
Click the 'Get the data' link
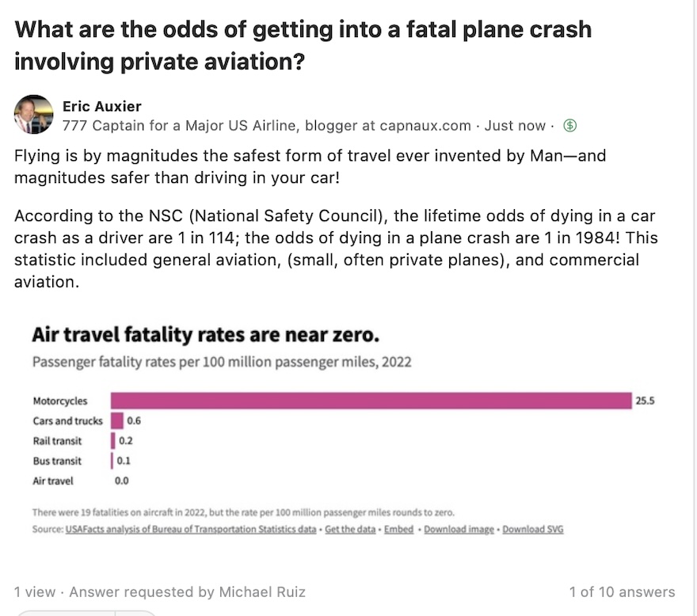pos(350,530)
